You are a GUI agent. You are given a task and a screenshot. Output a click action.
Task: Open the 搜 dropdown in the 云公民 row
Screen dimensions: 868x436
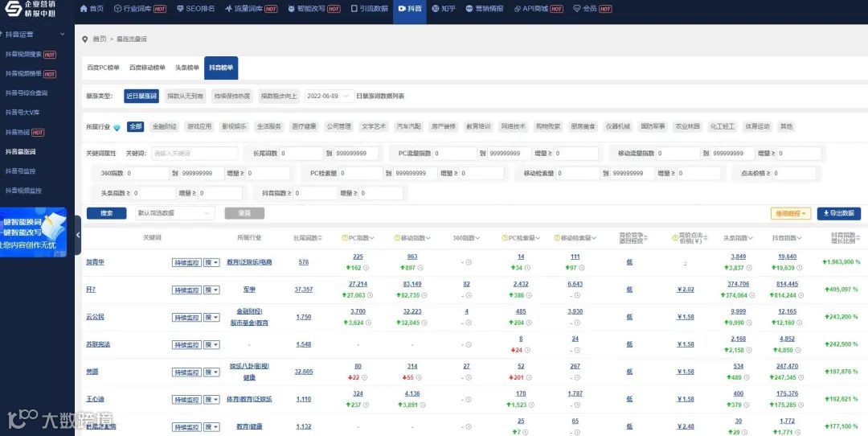tap(211, 318)
